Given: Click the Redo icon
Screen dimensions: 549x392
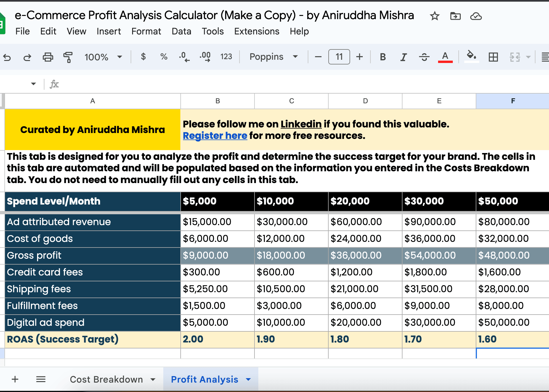Looking at the screenshot, I should (27, 57).
